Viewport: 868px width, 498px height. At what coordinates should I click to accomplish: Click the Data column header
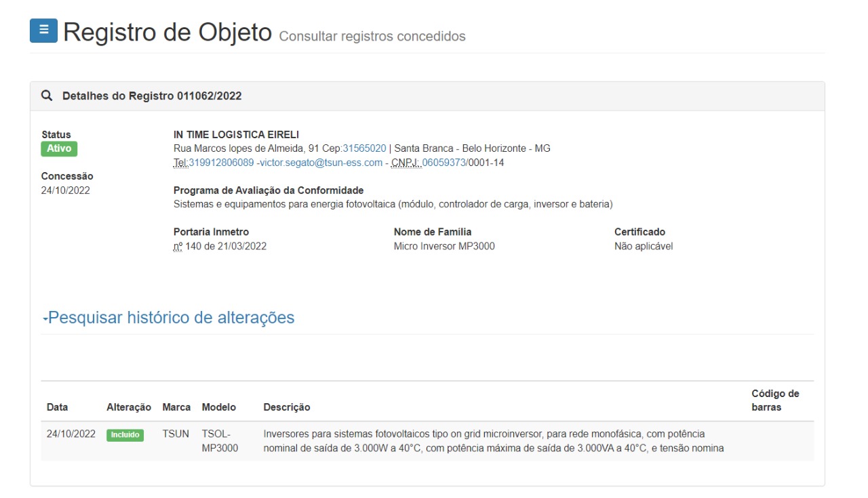coord(57,407)
